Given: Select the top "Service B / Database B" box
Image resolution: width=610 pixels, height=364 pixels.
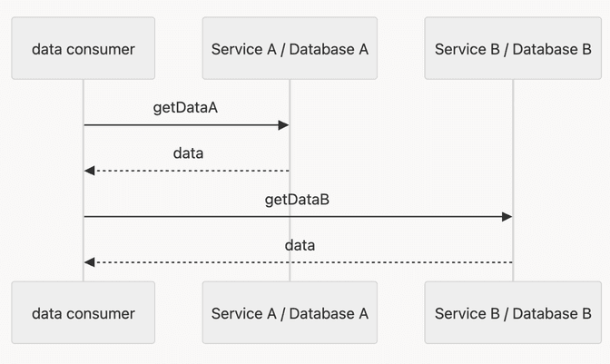Looking at the screenshot, I should (x=513, y=48).
